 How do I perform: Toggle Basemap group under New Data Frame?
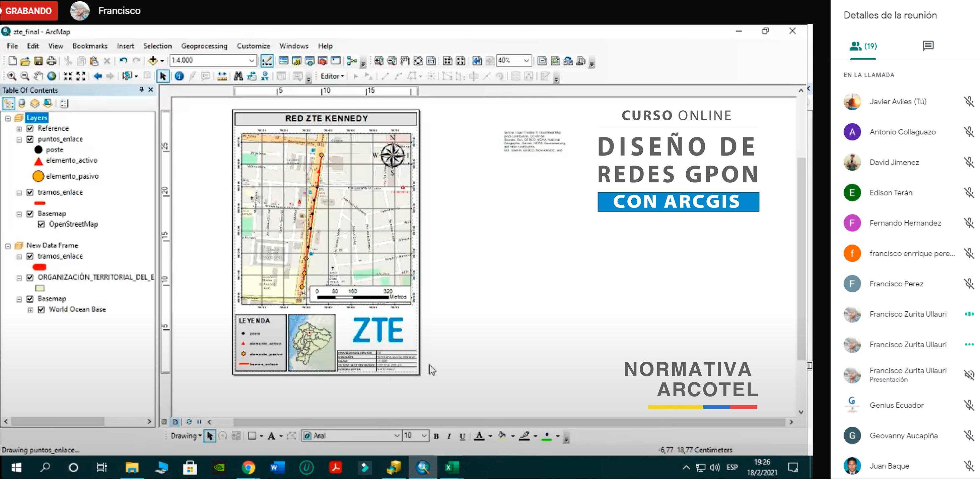(x=30, y=299)
